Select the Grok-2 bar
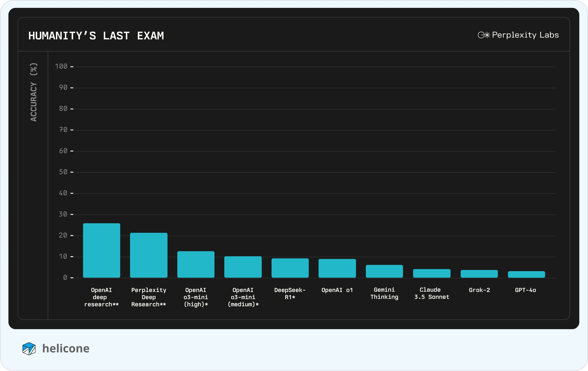 click(x=479, y=274)
